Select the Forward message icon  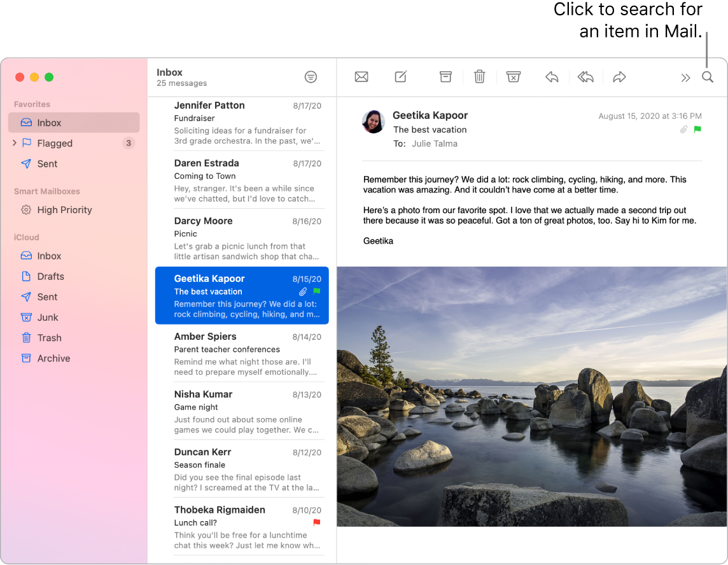tap(619, 76)
